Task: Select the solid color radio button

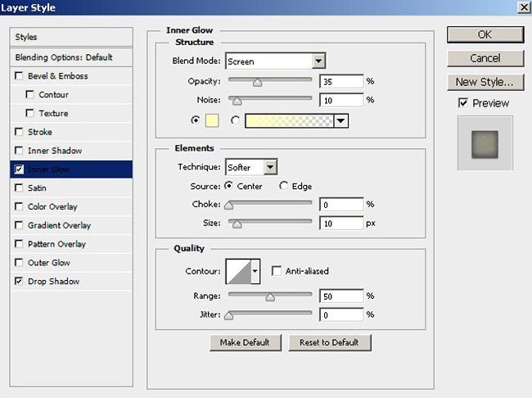Action: point(196,120)
